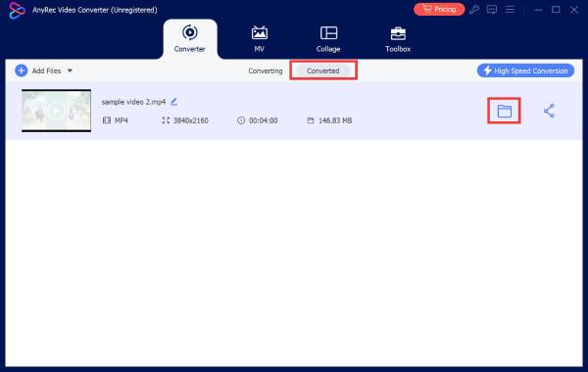This screenshot has height=372, width=588.
Task: Expand the Add Files dropdown arrow
Action: [x=70, y=70]
